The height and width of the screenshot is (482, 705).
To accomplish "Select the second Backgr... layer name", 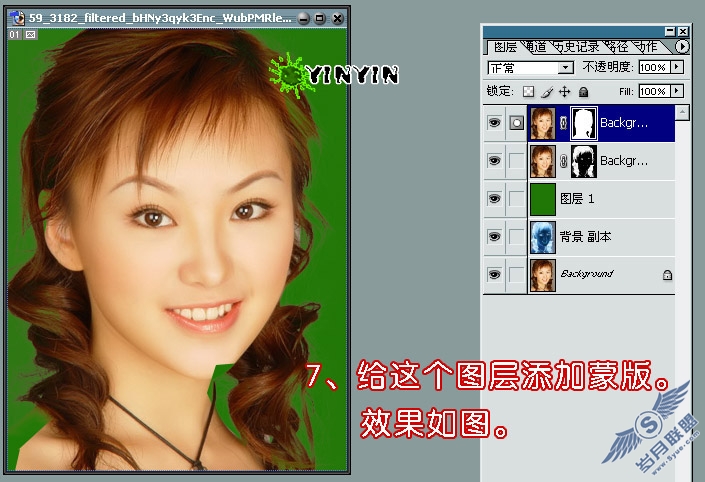I will [624, 161].
